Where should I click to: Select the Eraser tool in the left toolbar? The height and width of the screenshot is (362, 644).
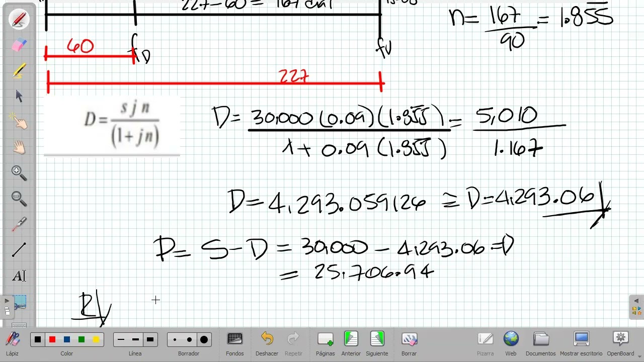click(19, 45)
